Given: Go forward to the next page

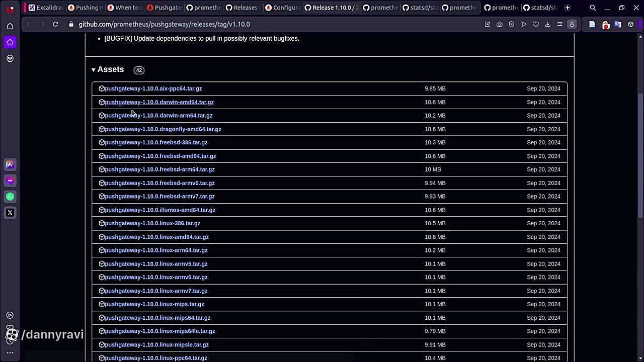Looking at the screenshot, I should [x=42, y=24].
